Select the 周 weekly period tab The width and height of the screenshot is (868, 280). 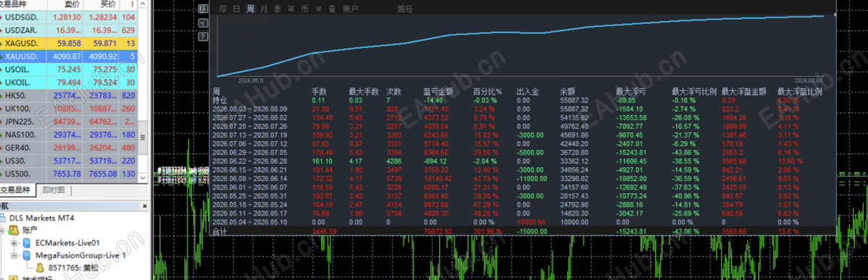click(250, 9)
